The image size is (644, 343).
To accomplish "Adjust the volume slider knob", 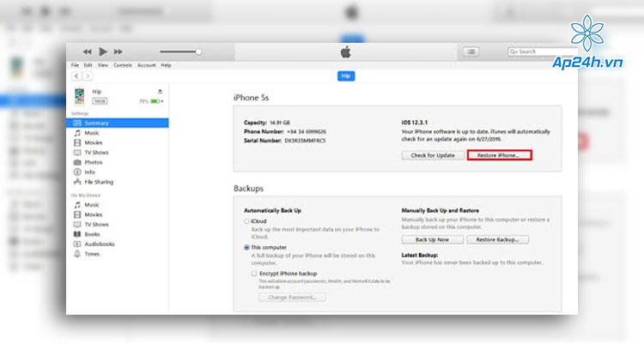I will [198, 51].
